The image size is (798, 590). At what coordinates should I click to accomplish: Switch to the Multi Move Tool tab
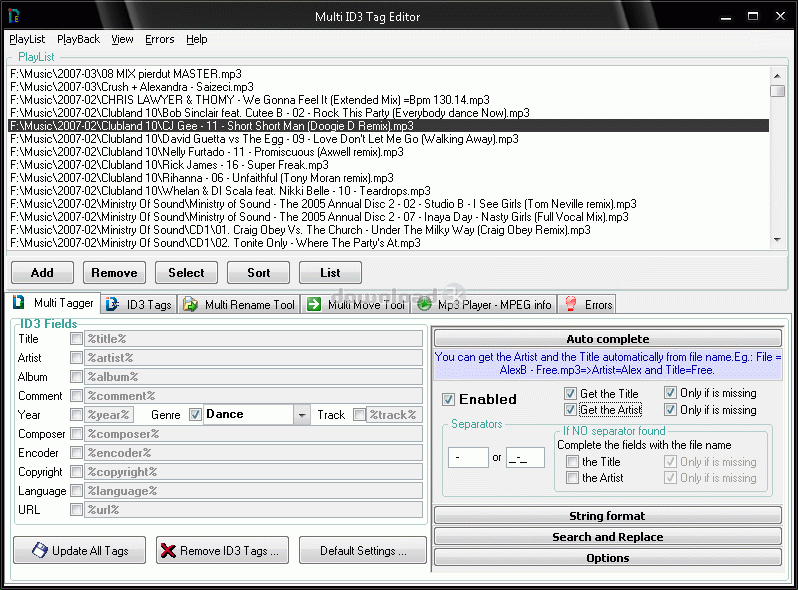click(356, 304)
